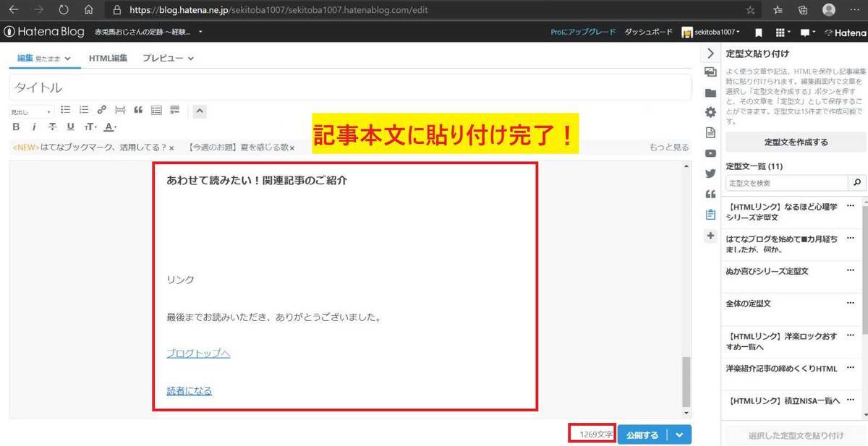Select the 編集 見たまま tab

(x=44, y=58)
